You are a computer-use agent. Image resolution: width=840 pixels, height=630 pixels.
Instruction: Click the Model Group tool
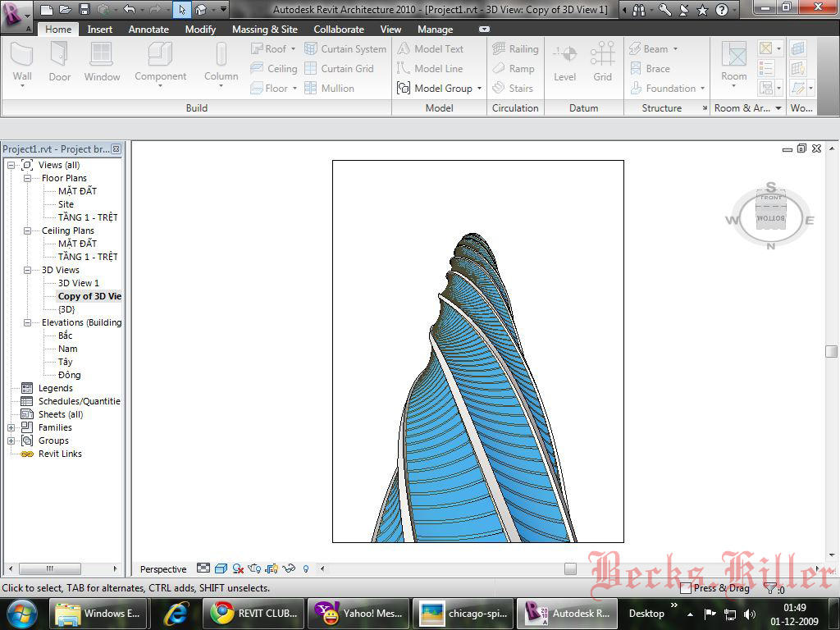pos(435,88)
